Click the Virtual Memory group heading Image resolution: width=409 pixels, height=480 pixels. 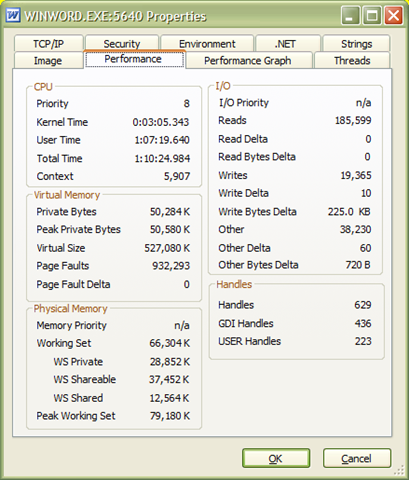coord(67,195)
